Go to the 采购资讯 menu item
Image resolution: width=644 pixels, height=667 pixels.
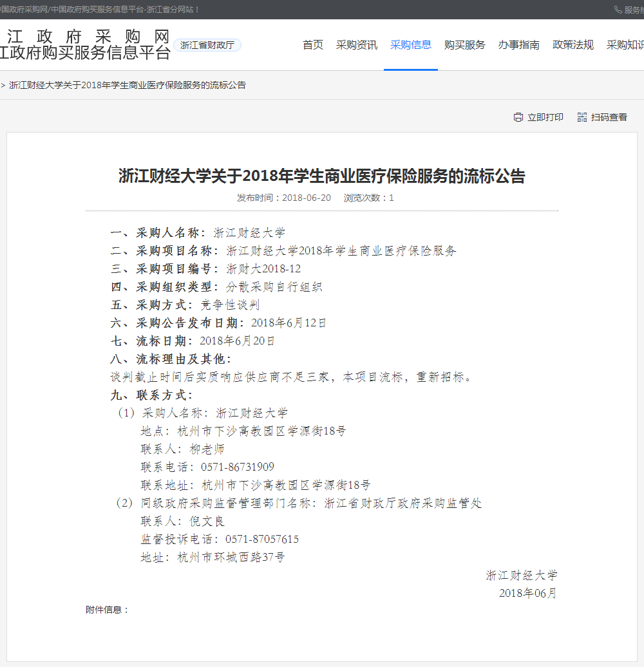pyautogui.click(x=357, y=45)
